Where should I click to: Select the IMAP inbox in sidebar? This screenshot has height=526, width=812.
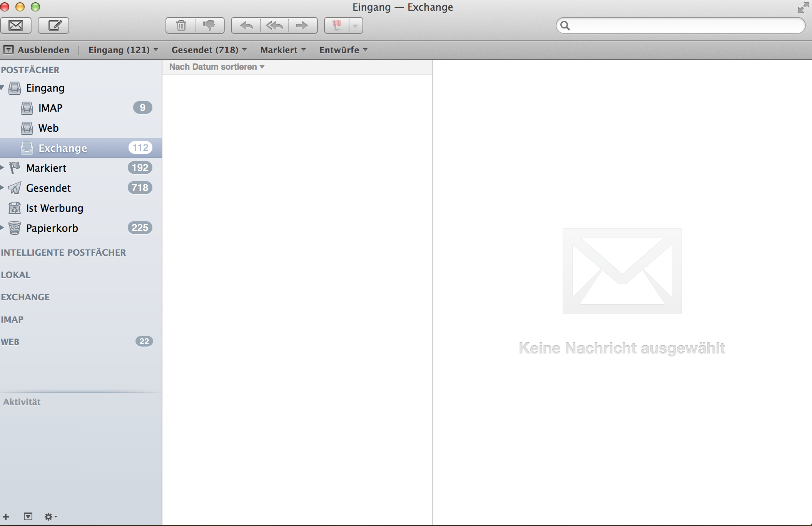tap(50, 108)
